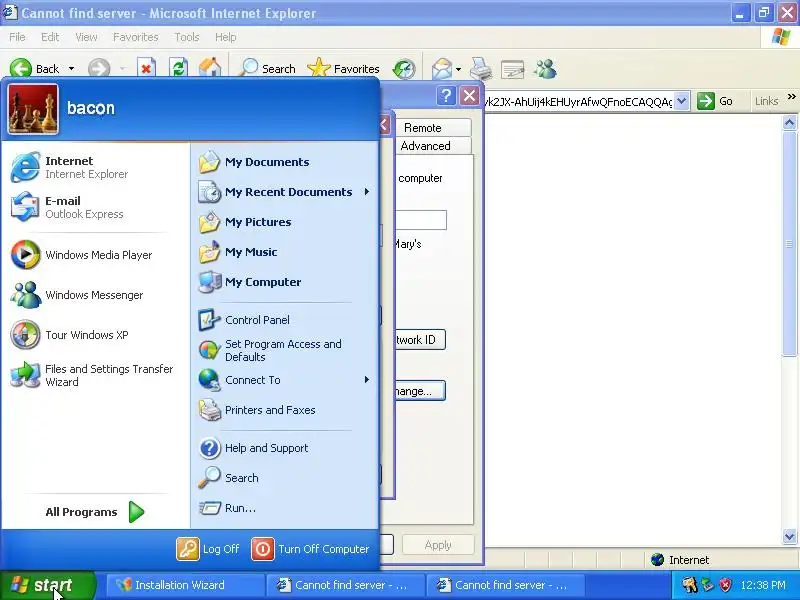The image size is (800, 600).
Task: Expand the Links toolbar chevron
Action: pos(791,97)
